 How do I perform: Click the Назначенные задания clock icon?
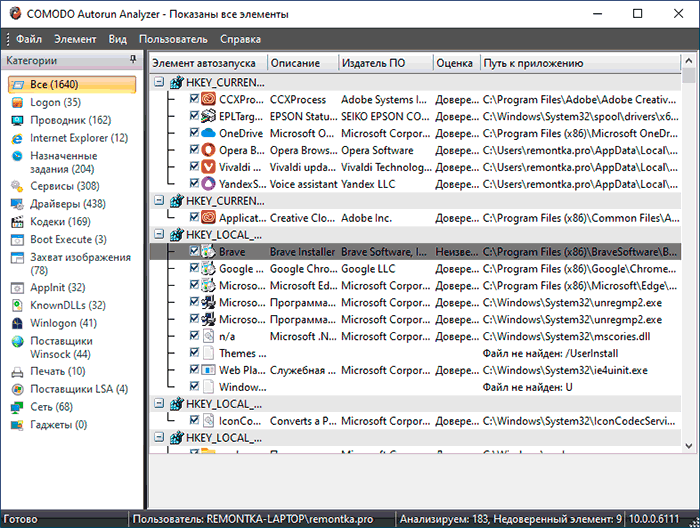point(17,156)
